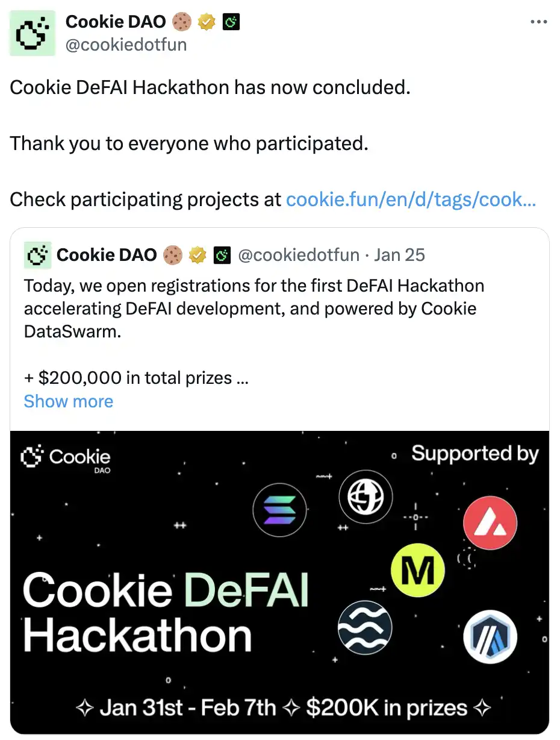Click the wave-pattern logo in the banner

(364, 627)
